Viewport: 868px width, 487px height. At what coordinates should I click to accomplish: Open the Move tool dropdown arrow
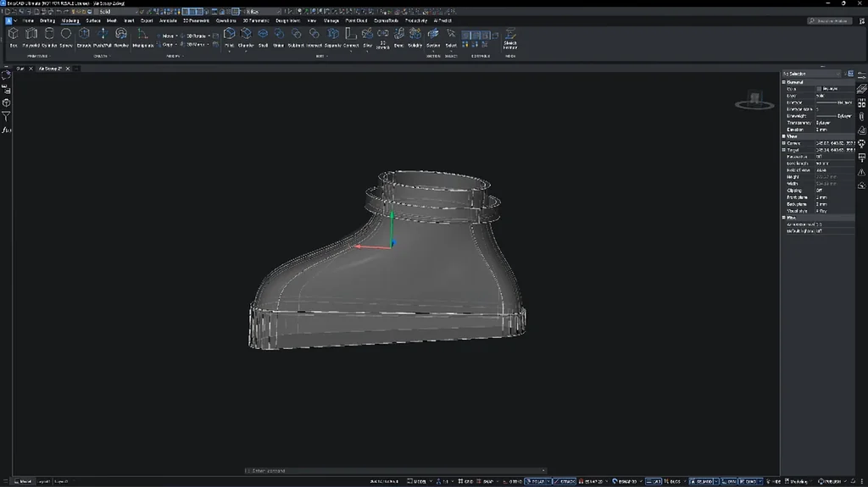(176, 36)
